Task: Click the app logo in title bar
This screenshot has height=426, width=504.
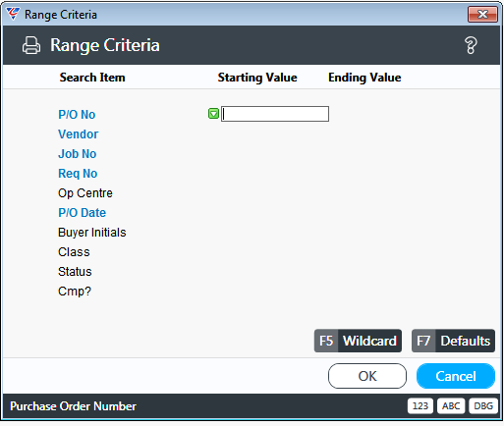Action: coord(13,14)
